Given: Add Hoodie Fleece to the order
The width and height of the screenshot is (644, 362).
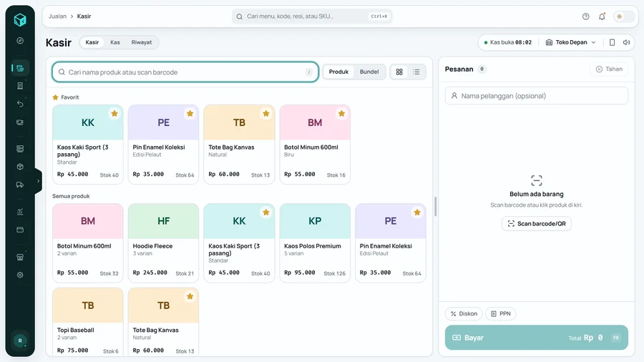Looking at the screenshot, I should [x=163, y=243].
